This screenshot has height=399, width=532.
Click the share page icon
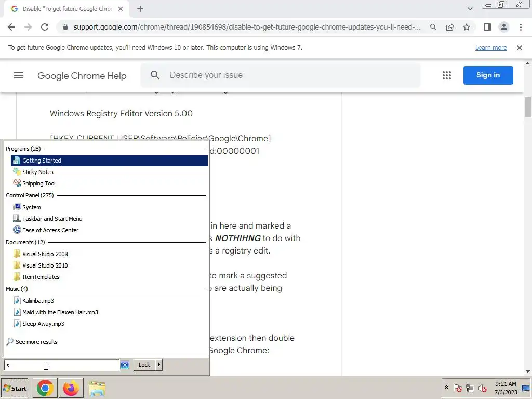pos(450,27)
